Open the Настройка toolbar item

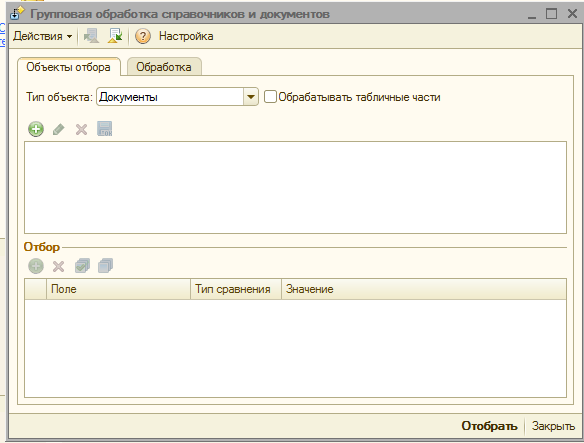coord(186,36)
